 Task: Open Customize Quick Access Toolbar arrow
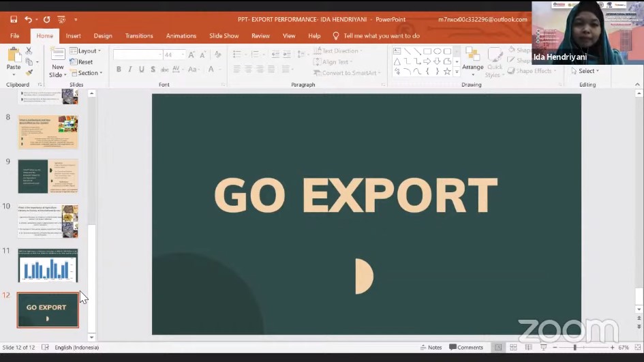coord(76,19)
